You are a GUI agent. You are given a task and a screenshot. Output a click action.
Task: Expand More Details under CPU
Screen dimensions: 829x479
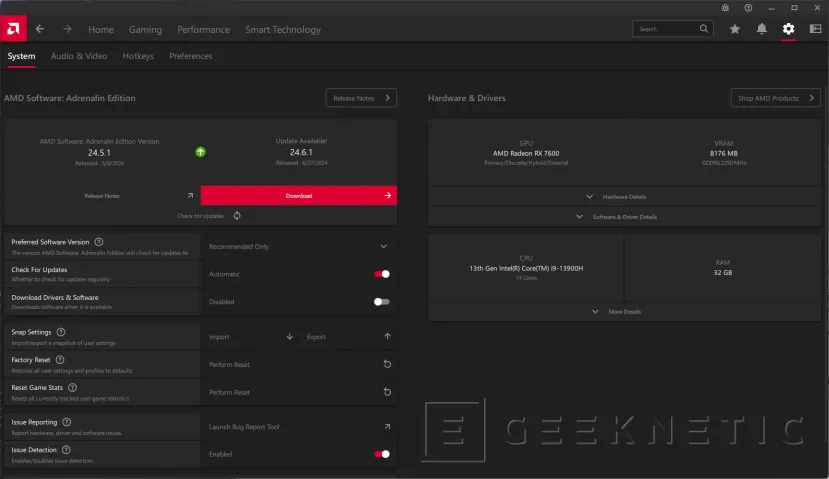[624, 312]
